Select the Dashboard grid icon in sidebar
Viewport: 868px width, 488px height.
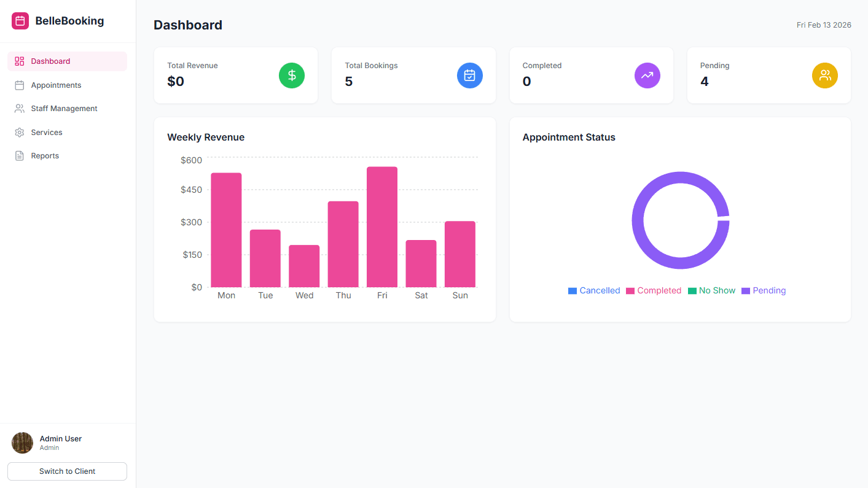(18, 61)
